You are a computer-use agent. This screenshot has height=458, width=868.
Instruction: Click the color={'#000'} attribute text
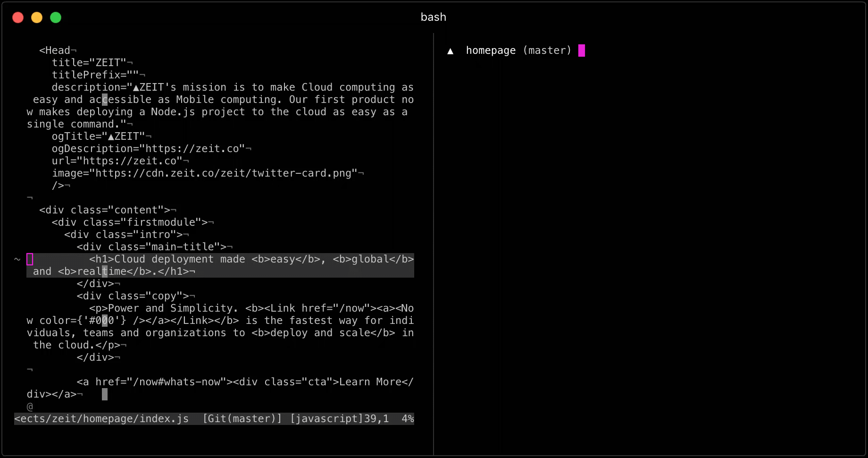pos(83,321)
